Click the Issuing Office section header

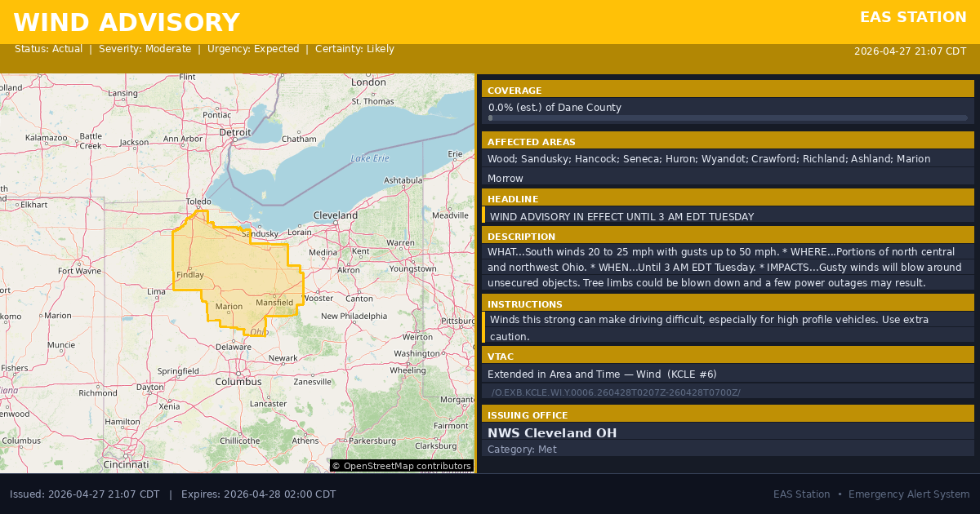point(528,415)
